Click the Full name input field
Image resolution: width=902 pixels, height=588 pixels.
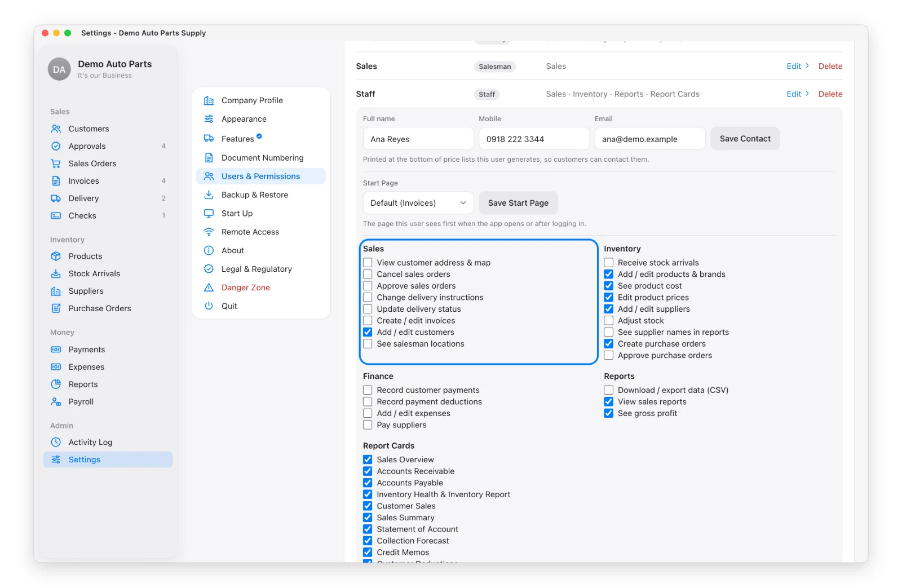[418, 139]
